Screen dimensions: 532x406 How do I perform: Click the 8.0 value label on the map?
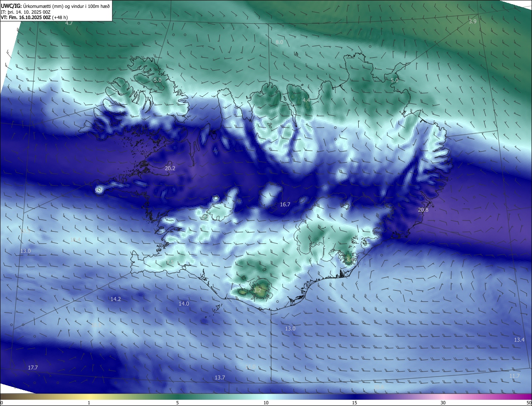coord(279,42)
